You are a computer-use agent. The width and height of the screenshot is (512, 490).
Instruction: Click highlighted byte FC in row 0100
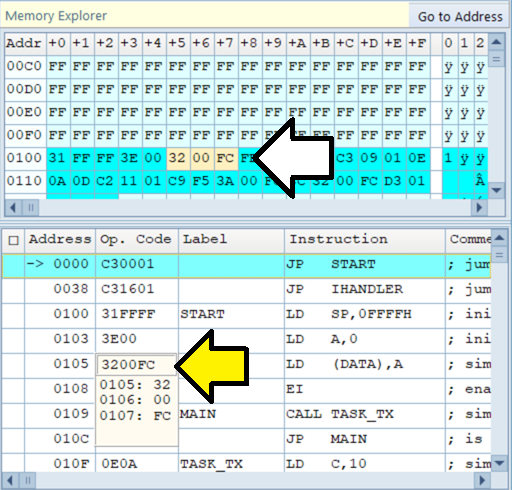pyautogui.click(x=226, y=158)
